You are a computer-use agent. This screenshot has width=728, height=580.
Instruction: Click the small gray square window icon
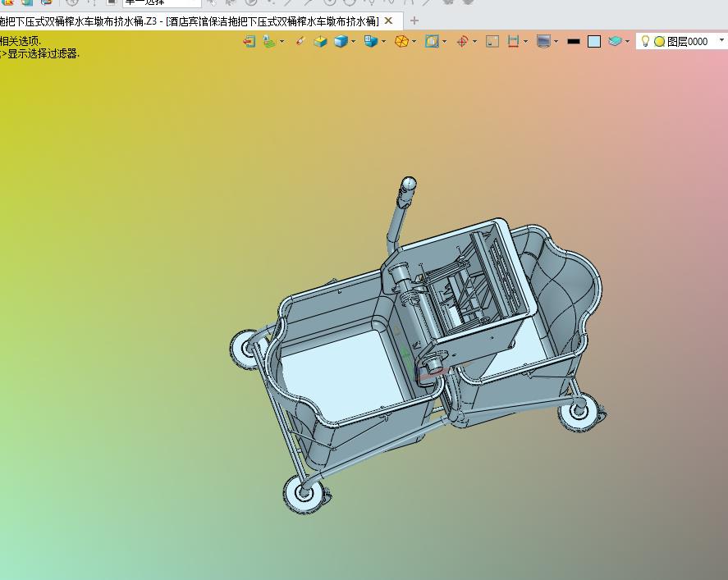coord(492,41)
